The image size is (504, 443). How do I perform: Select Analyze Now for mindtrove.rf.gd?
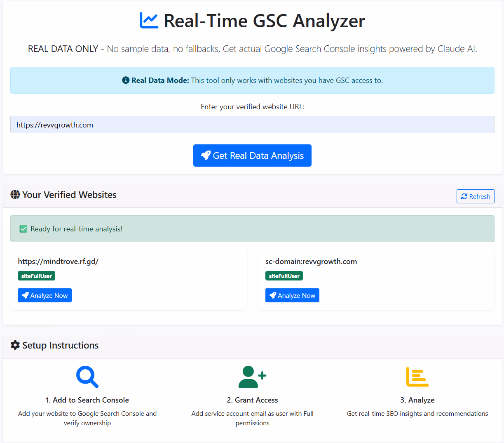(45, 295)
